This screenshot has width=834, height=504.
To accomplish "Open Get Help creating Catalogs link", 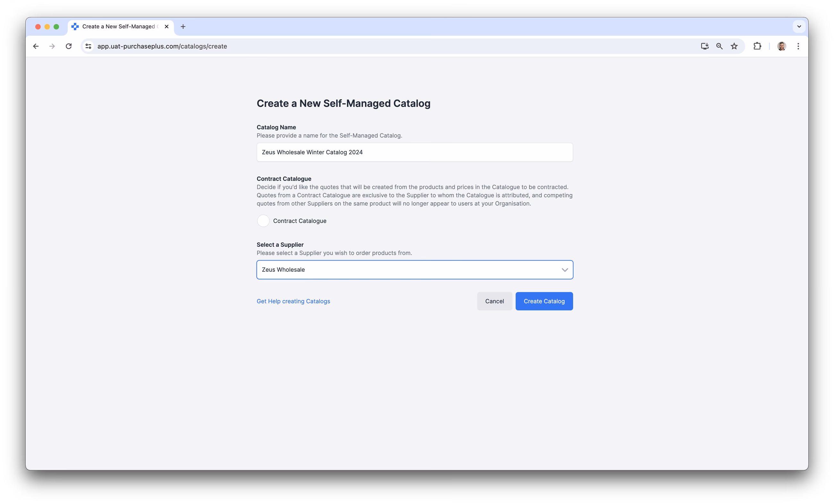I will pos(293,301).
